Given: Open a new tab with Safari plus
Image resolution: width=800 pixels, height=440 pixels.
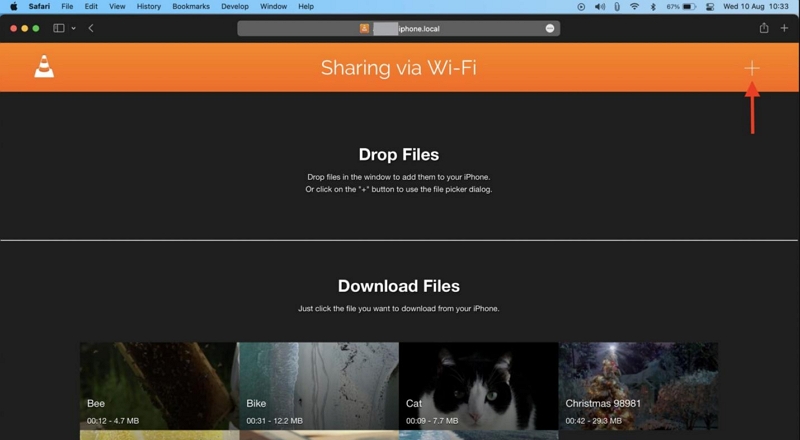Looking at the screenshot, I should tap(784, 28).
